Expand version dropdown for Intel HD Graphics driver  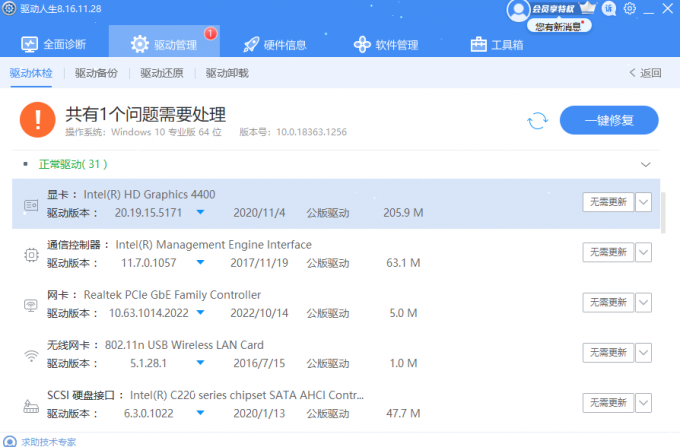coord(200,213)
